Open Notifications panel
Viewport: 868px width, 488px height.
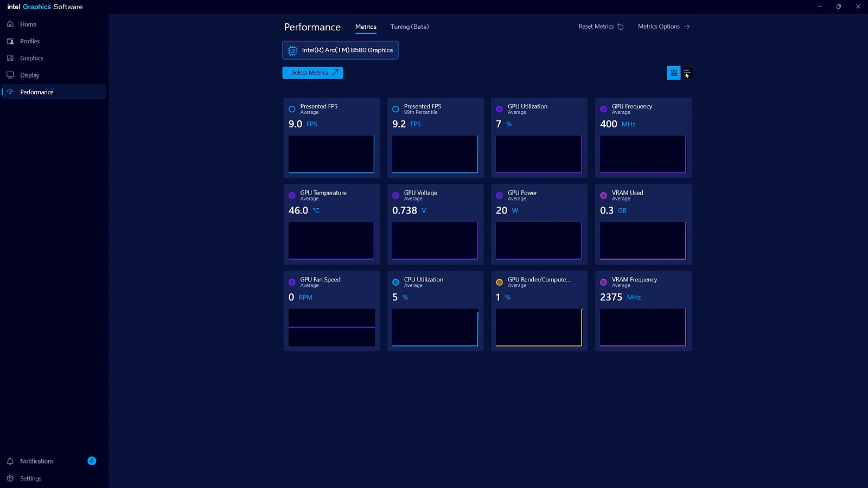[x=54, y=461]
